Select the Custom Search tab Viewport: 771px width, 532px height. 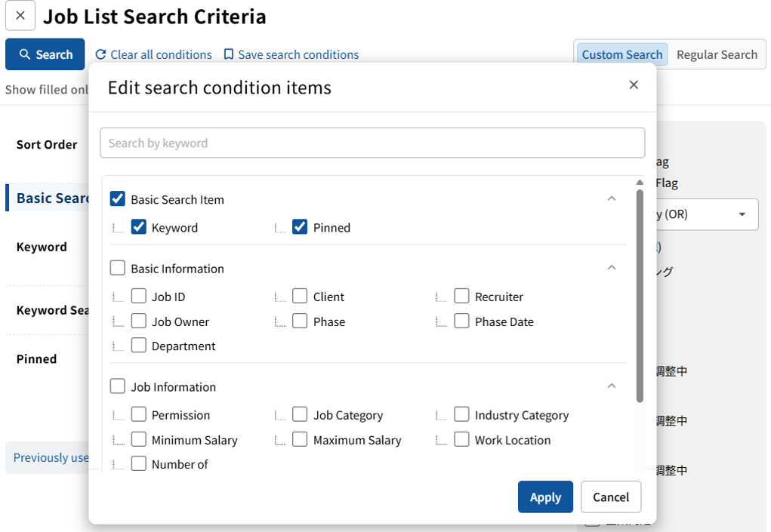pos(621,54)
